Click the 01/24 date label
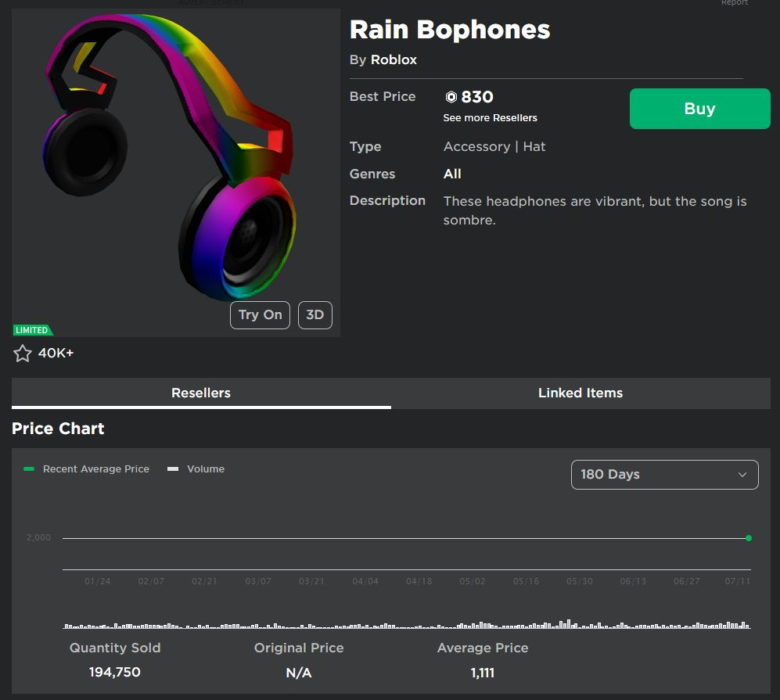 98,581
